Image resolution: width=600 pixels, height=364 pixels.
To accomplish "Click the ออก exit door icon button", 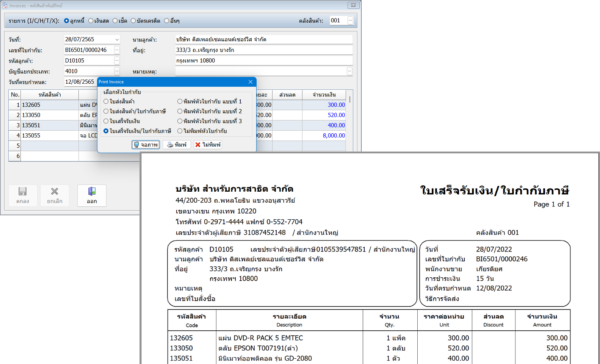I will tap(92, 195).
